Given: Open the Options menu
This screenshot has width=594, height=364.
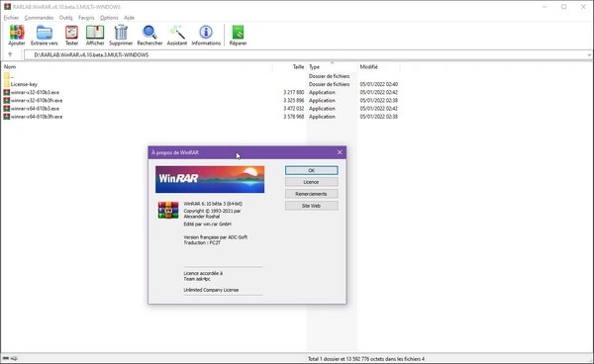Looking at the screenshot, I should pyautogui.click(x=109, y=18).
